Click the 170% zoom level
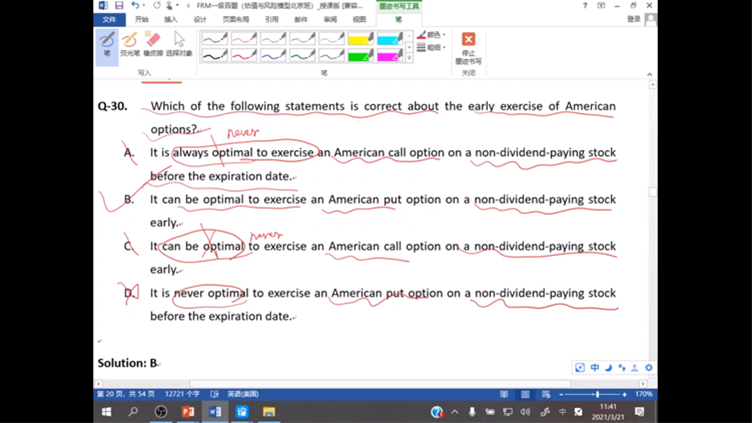Image resolution: width=752 pixels, height=423 pixels. coord(644,394)
